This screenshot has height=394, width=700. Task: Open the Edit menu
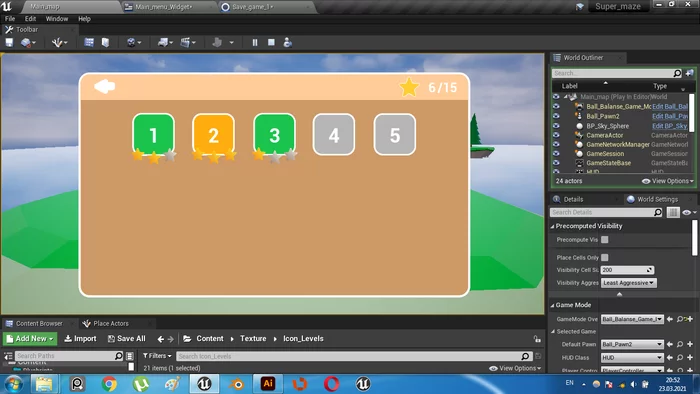coord(30,19)
